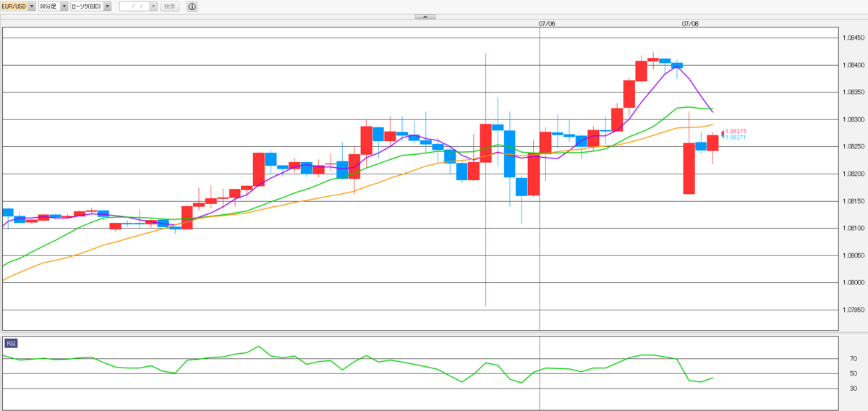The width and height of the screenshot is (868, 411).
Task: Click the 1.08271 blue price tag
Action: click(x=736, y=137)
